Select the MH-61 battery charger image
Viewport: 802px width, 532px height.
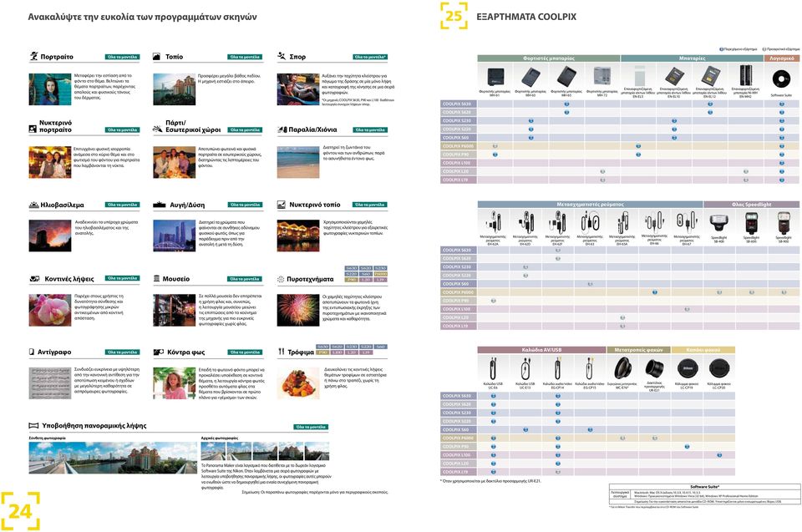click(495, 77)
